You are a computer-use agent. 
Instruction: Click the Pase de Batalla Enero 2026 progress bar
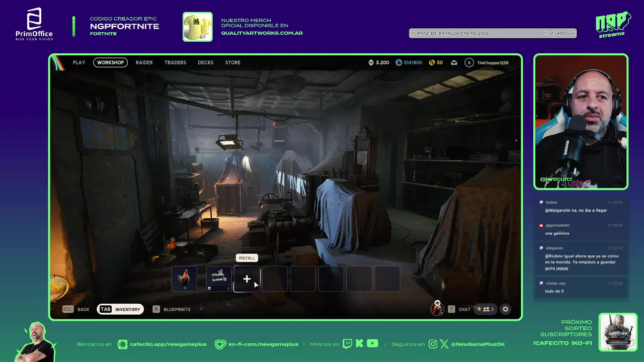pos(493,33)
